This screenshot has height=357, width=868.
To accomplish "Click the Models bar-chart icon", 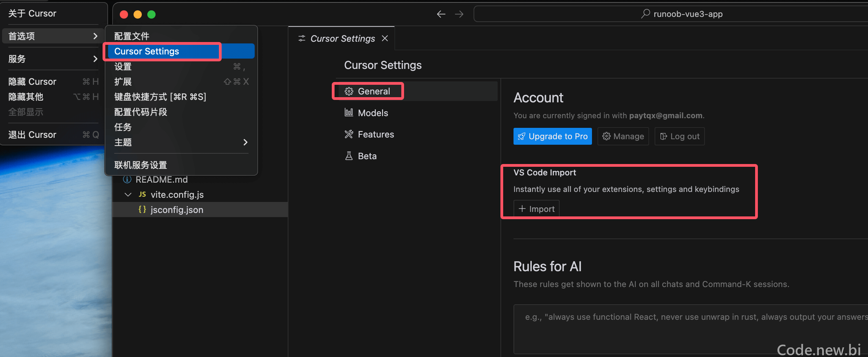I will coord(349,112).
